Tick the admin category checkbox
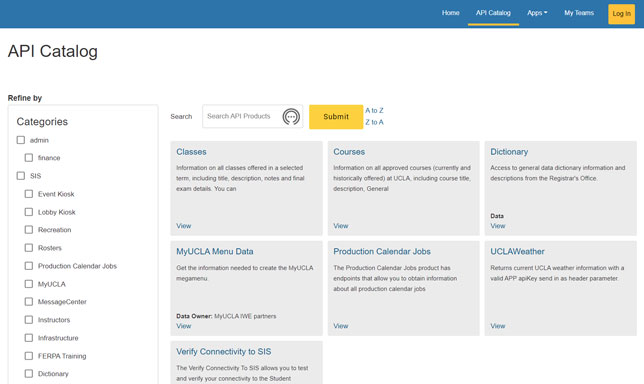644x384 pixels. [x=21, y=140]
